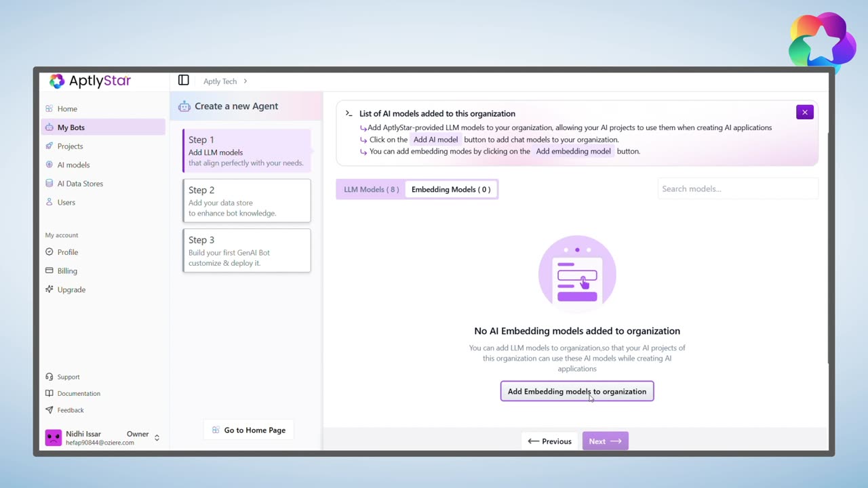This screenshot has width=868, height=488.
Task: Open Support link
Action: 68,377
